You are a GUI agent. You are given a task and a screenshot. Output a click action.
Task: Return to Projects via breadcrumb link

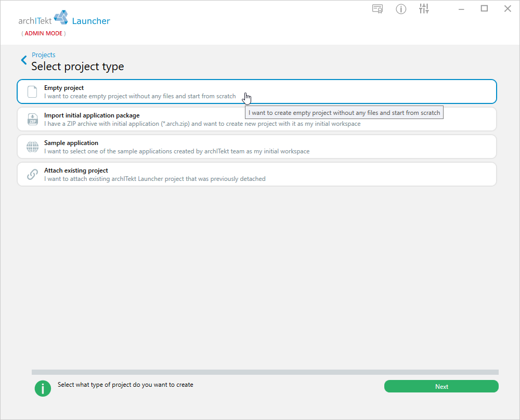pos(44,55)
